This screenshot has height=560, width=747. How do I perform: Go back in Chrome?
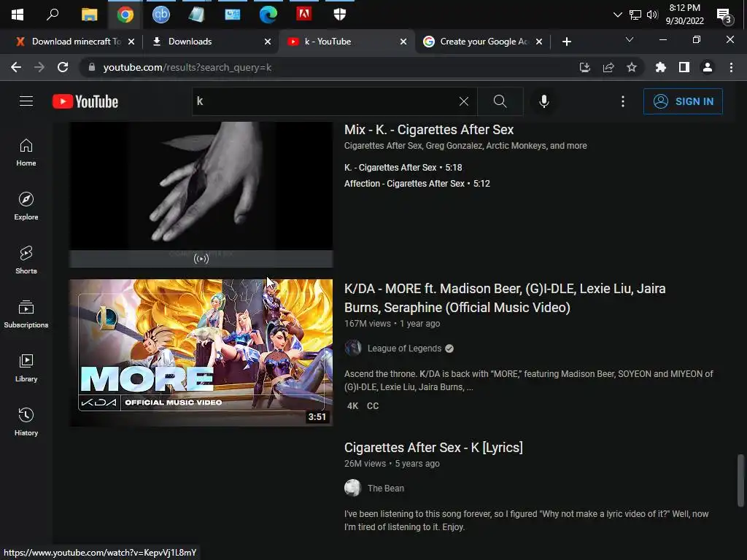coord(16,67)
